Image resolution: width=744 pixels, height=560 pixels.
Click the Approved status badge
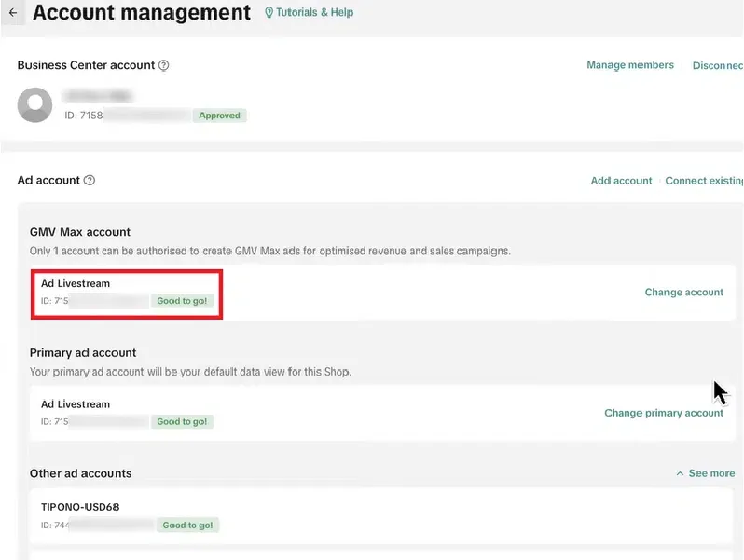[220, 116]
